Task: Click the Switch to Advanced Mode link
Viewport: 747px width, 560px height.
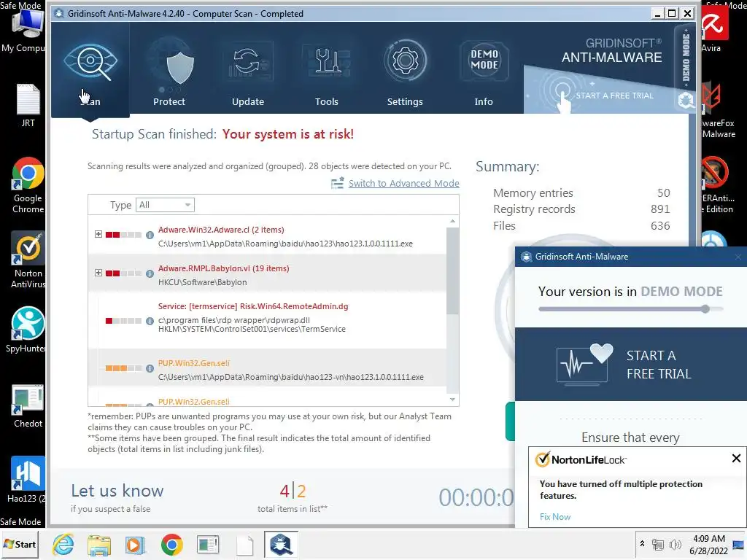Action: click(x=403, y=183)
